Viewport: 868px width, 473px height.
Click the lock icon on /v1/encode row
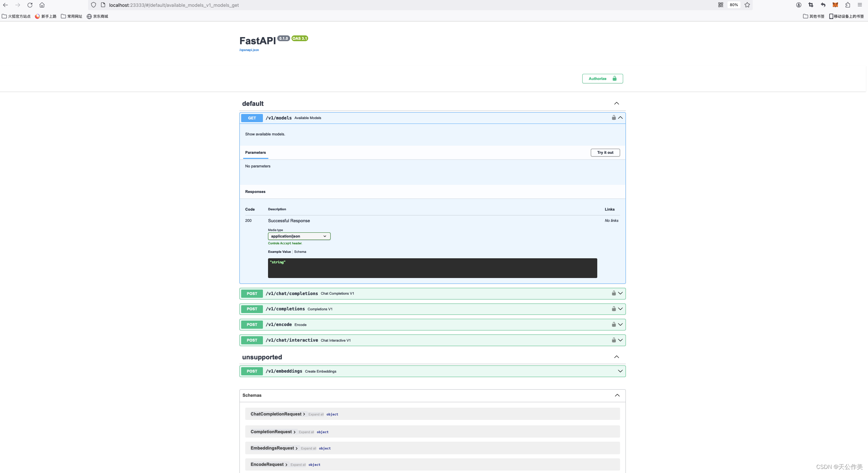(x=614, y=324)
